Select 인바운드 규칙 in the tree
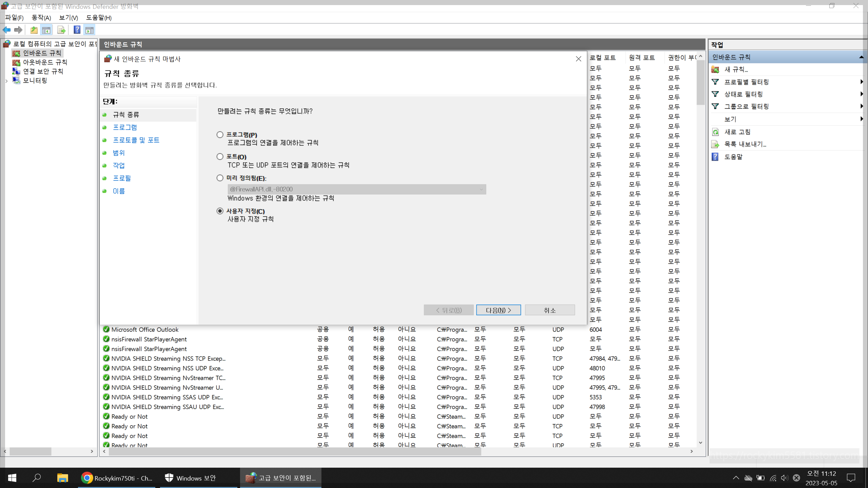This screenshot has width=868, height=488. point(42,53)
